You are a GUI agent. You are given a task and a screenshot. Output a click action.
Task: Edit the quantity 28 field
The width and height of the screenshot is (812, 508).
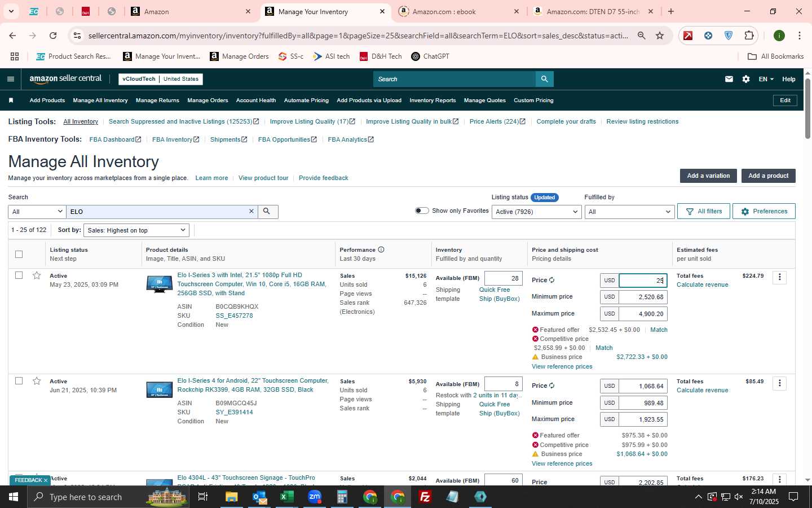tap(503, 278)
